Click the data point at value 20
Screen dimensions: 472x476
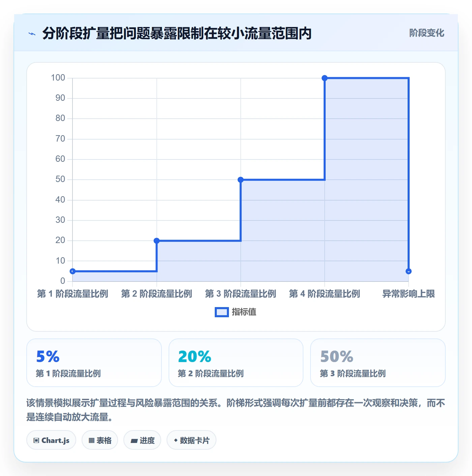[x=156, y=241]
